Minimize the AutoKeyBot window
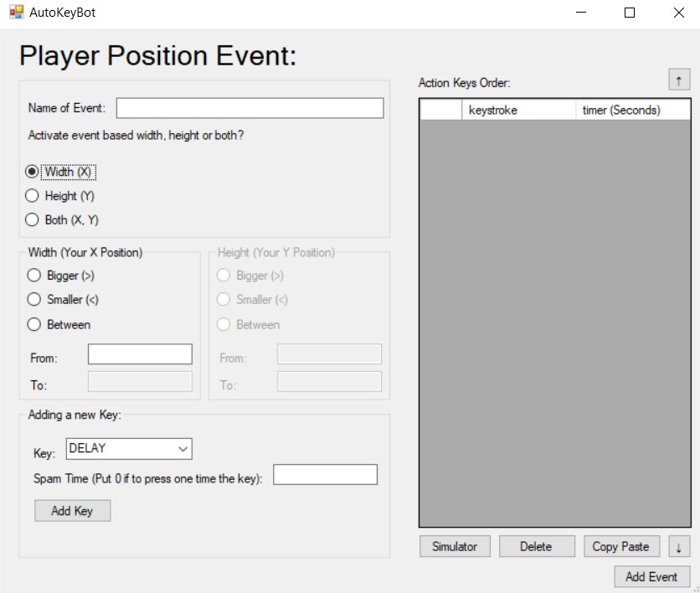Viewport: 700px width, 593px height. 581,13
